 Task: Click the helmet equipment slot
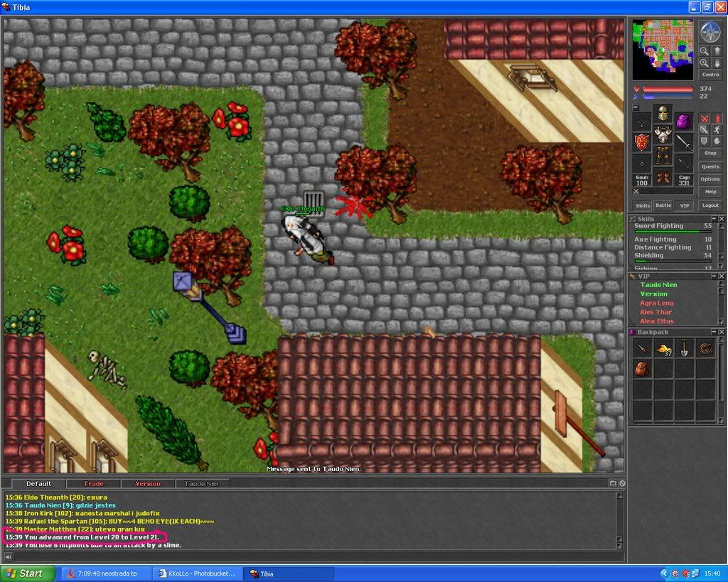[663, 113]
